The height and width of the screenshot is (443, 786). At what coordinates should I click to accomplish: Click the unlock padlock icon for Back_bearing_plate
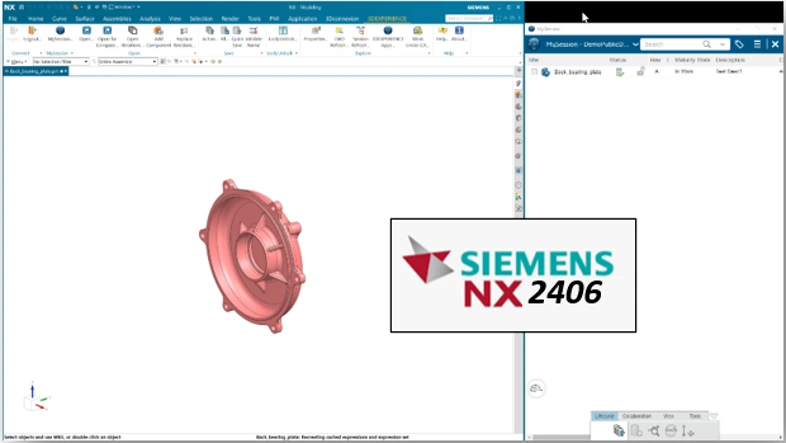point(641,72)
